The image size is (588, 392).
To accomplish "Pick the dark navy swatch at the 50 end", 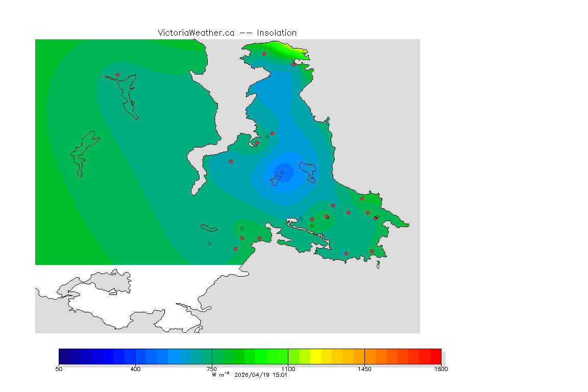I will pos(64,356).
